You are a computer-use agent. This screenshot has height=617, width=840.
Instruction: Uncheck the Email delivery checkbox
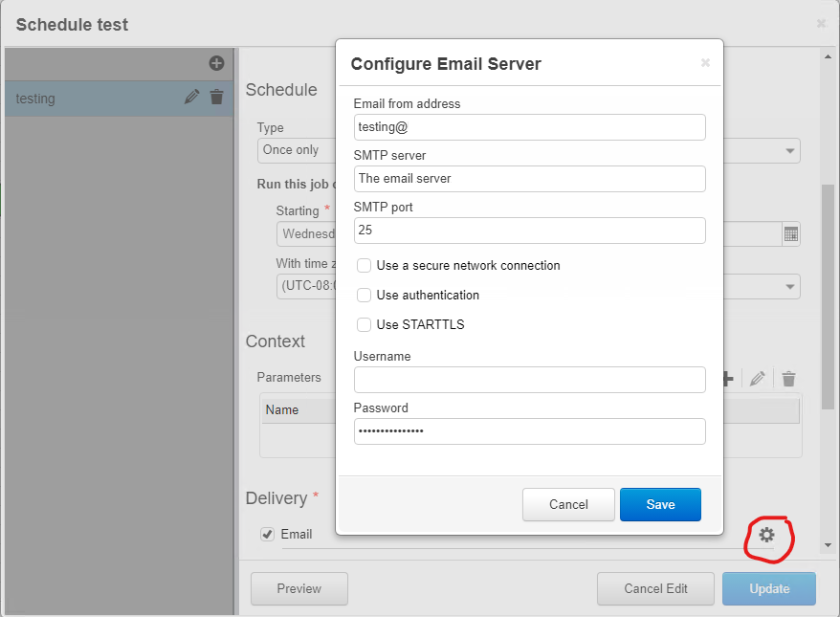point(268,535)
